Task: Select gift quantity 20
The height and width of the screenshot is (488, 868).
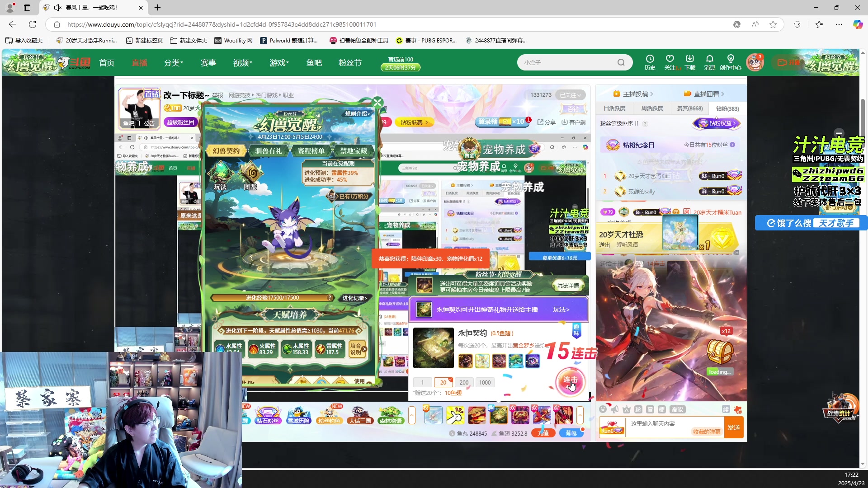Action: pos(443,382)
